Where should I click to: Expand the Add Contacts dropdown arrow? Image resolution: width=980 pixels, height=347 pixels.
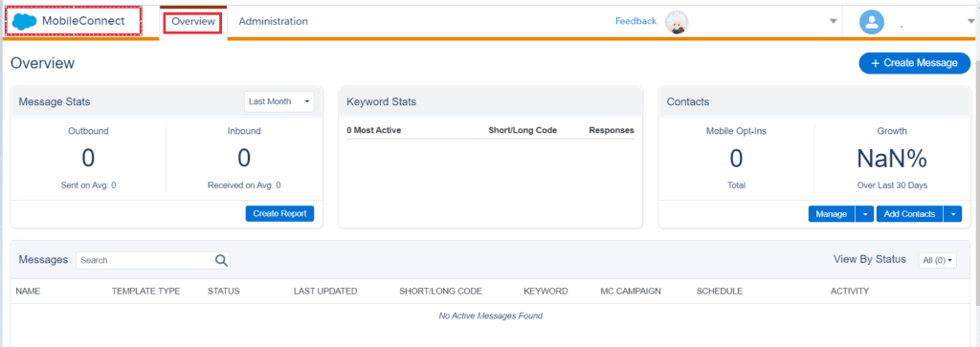coord(952,214)
